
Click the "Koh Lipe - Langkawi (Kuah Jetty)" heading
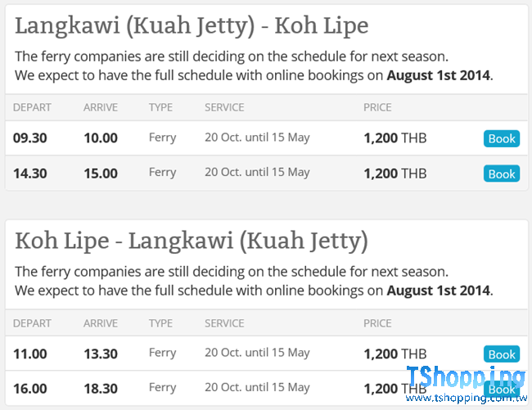click(192, 241)
